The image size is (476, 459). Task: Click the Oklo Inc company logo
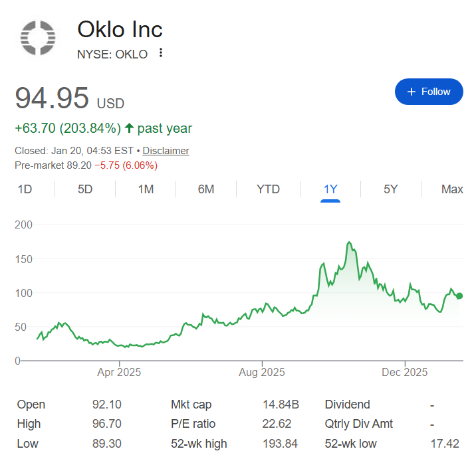tap(38, 38)
